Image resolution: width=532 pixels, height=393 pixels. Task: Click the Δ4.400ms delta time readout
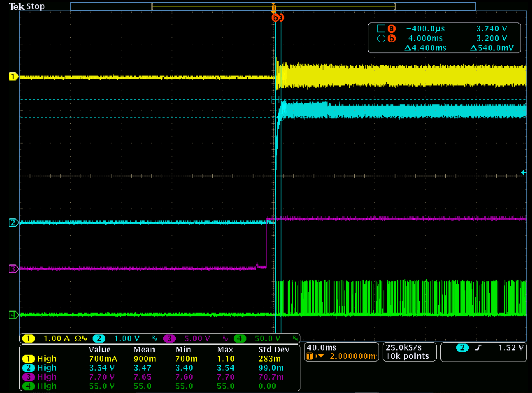coord(425,48)
